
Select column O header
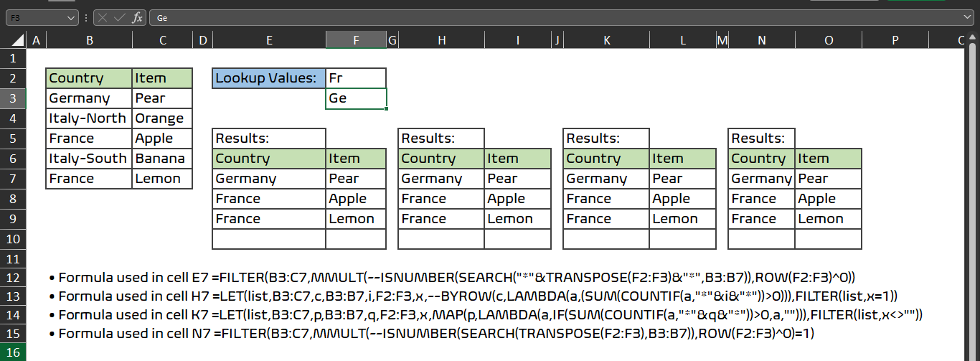pyautogui.click(x=829, y=41)
